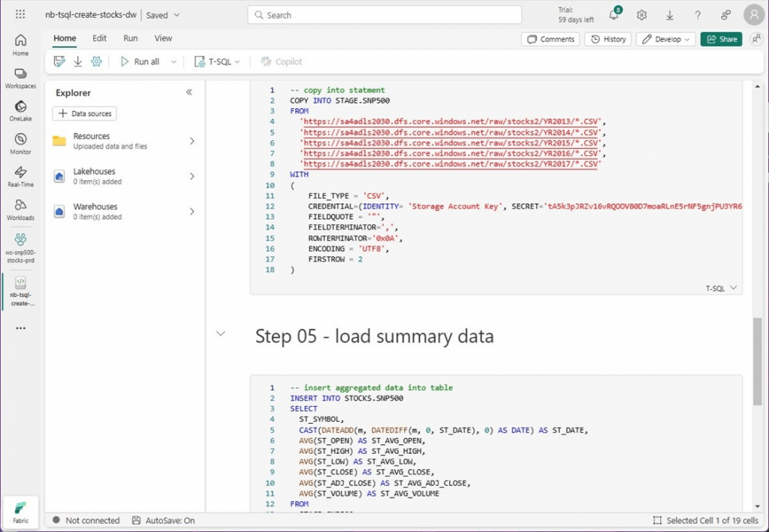Expand the Lakehouses explorer item
Screen dimensions: 769x532
(191, 176)
